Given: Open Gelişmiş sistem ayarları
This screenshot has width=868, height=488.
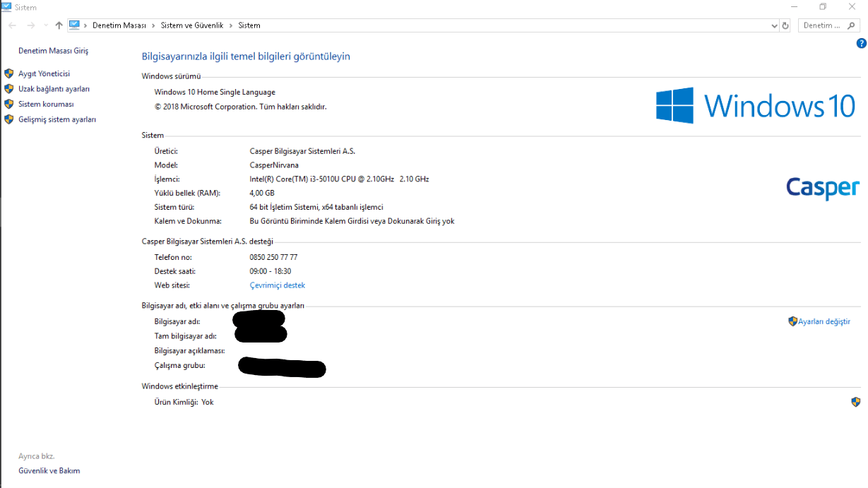Looking at the screenshot, I should [x=57, y=119].
